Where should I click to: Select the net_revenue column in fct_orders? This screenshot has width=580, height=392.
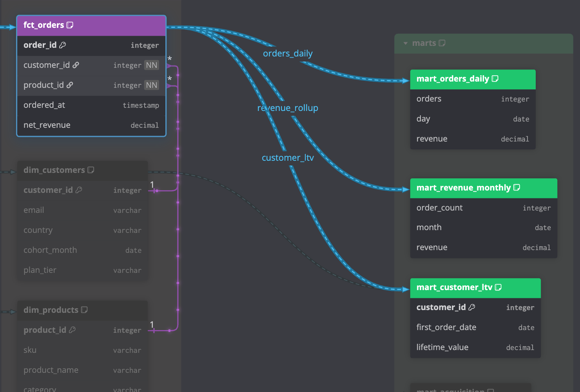click(91, 125)
